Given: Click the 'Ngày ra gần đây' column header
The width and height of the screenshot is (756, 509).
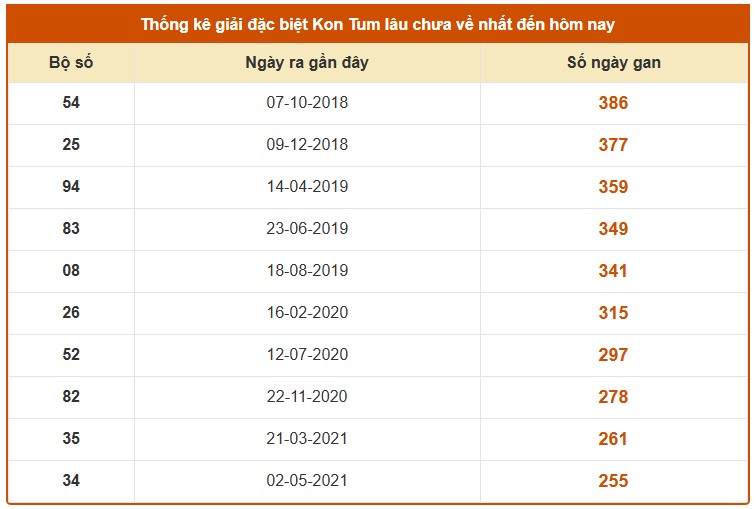Looking at the screenshot, I should (307, 63).
